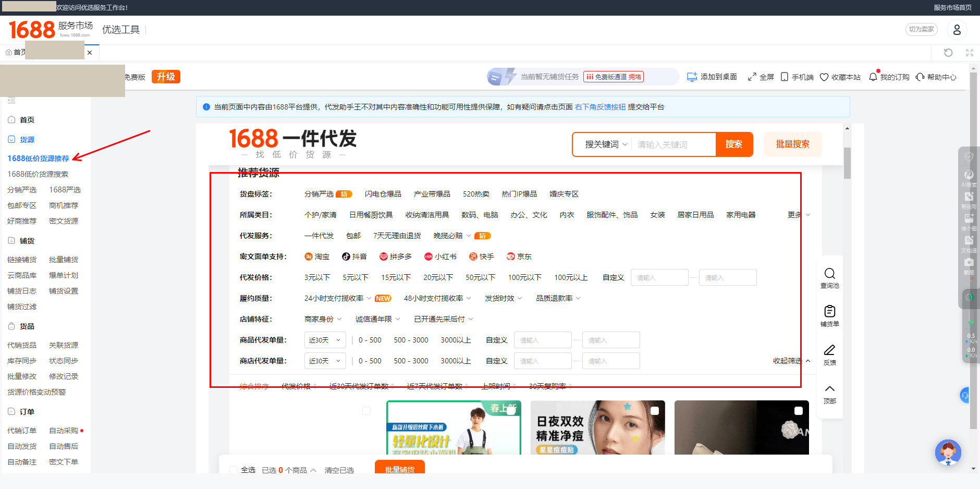Click the expand-screen icon beside refresh
The image size is (980, 489).
click(970, 53)
